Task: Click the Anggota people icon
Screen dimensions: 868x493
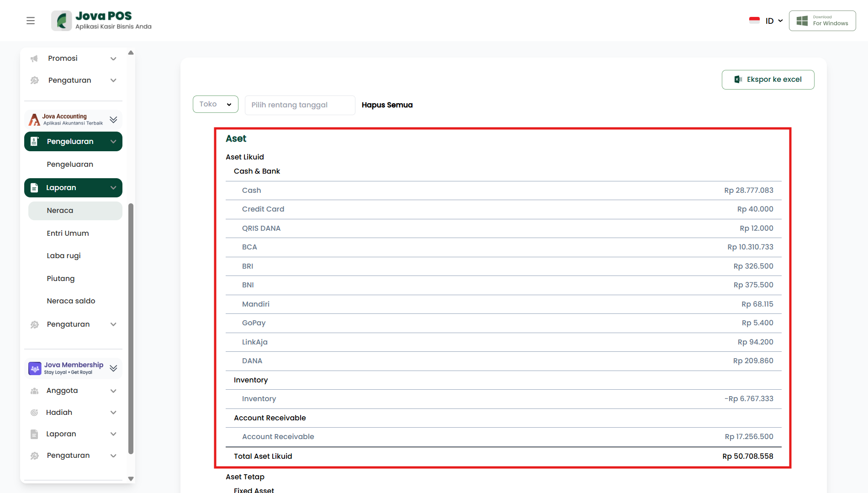Action: (34, 391)
